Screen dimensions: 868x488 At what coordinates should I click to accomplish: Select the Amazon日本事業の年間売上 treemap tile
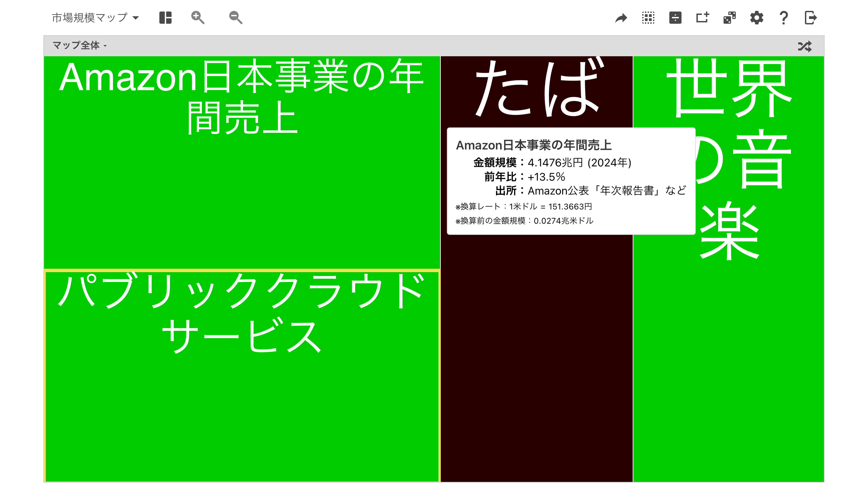point(242,163)
